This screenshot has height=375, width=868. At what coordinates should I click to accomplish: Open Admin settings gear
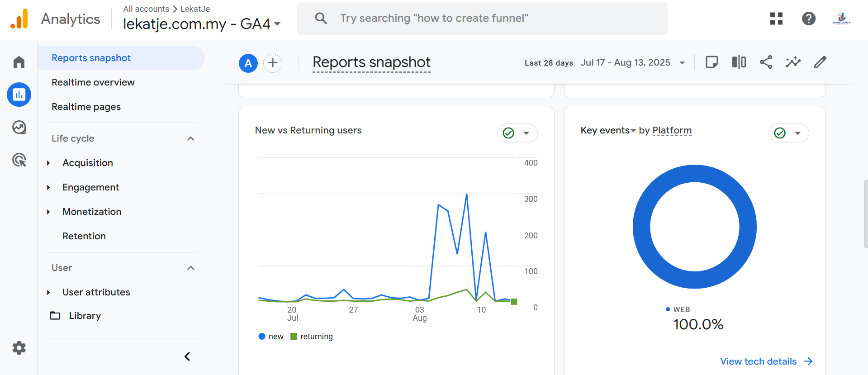coord(19,348)
